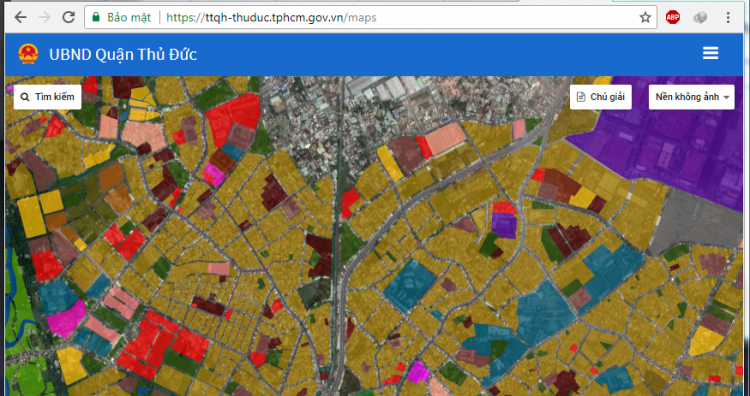Select the gray land parcel below the purple zone

(x=696, y=220)
